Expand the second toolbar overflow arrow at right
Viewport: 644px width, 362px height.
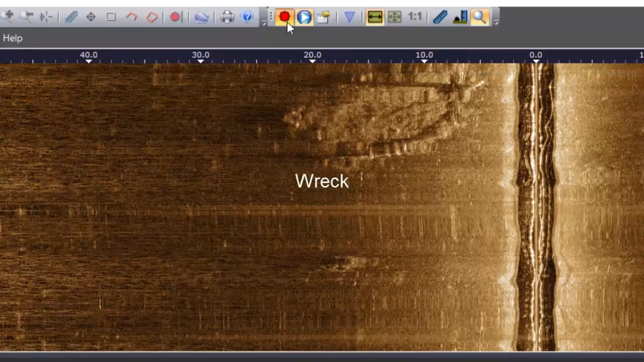coord(496,21)
